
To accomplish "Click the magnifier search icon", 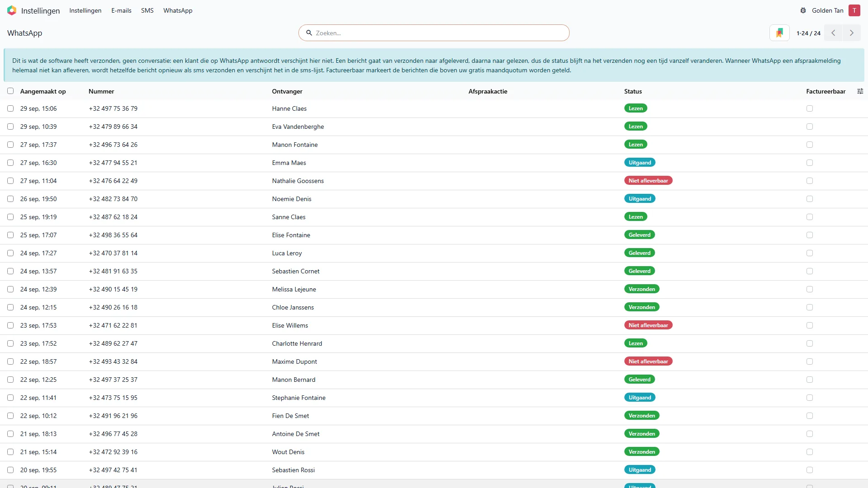I will (x=309, y=33).
